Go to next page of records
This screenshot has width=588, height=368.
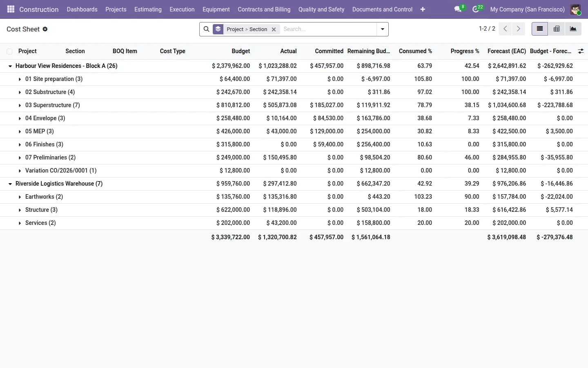519,29
